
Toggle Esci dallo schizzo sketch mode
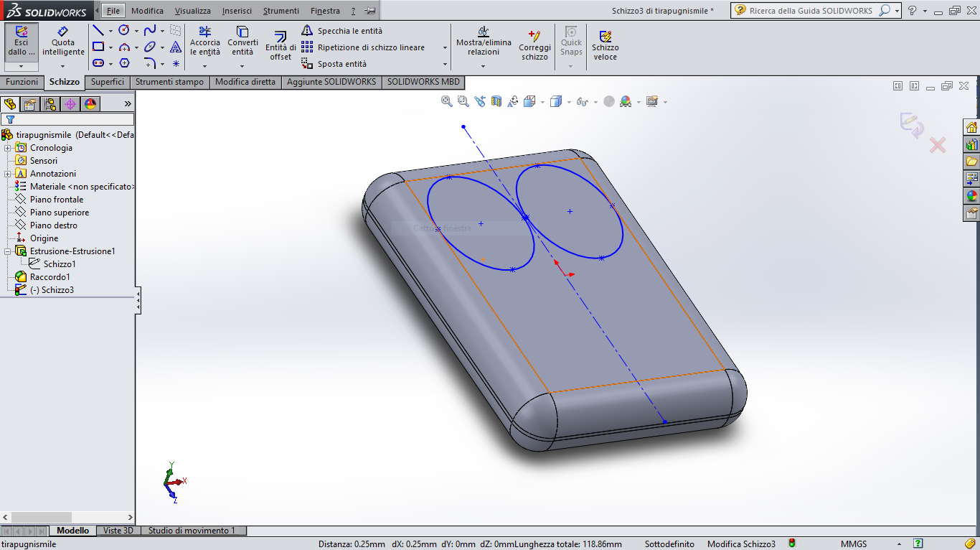pos(22,41)
